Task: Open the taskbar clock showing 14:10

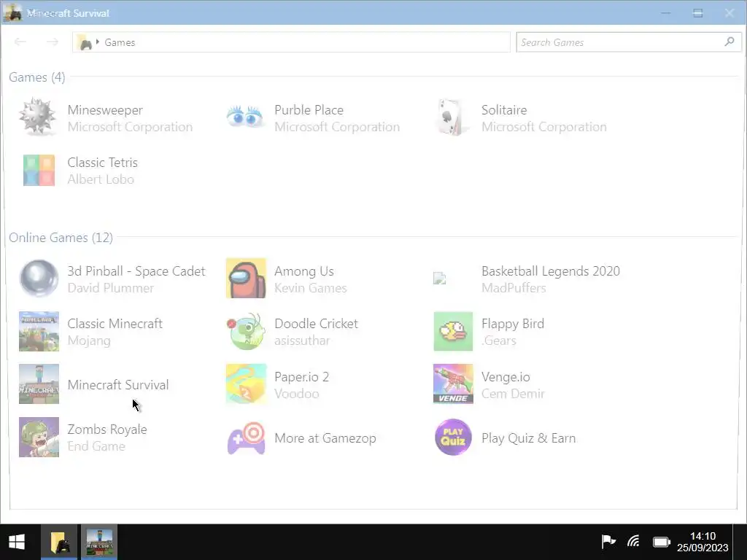Action: point(703,542)
